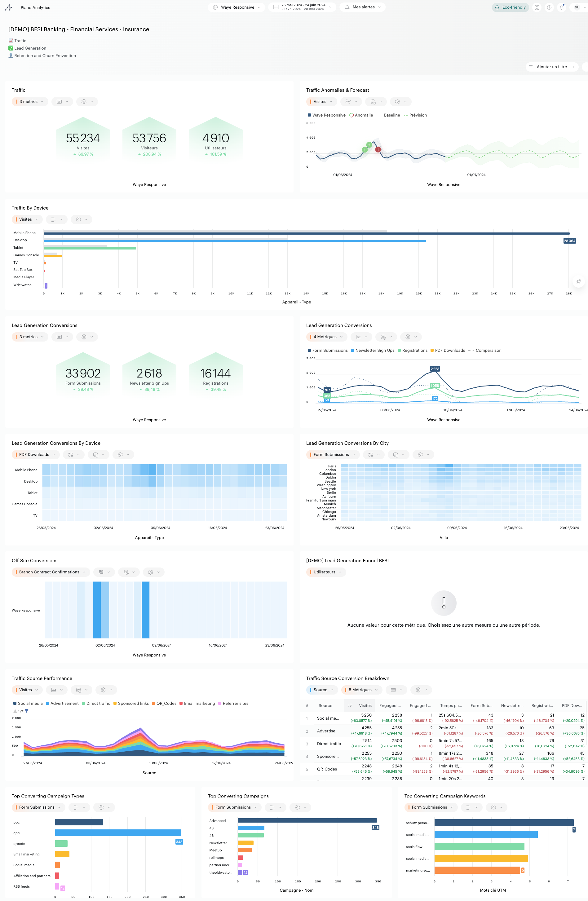
Task: Open the Mes alertes dropdown
Action: 362,7
